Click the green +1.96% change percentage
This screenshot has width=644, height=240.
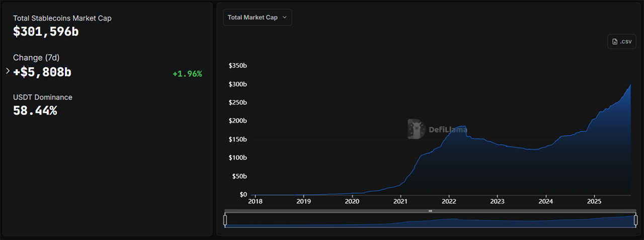coord(187,74)
